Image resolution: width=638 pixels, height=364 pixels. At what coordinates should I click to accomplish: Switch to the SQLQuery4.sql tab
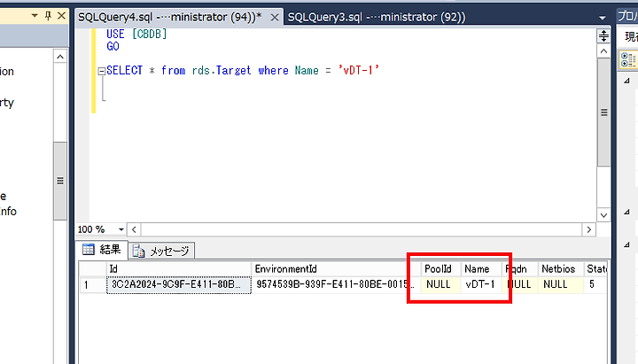pos(169,18)
